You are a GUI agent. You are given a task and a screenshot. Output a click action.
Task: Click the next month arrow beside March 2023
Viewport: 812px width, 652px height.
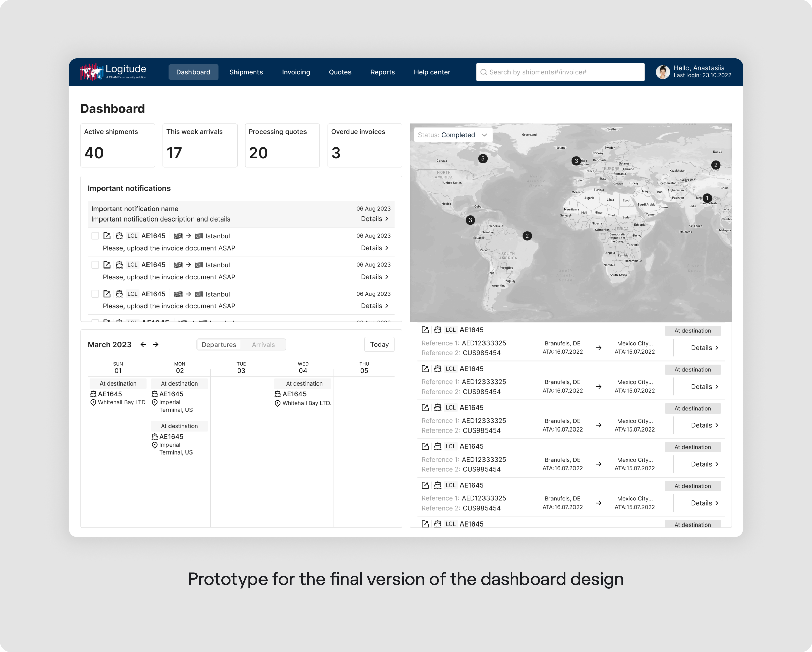156,345
